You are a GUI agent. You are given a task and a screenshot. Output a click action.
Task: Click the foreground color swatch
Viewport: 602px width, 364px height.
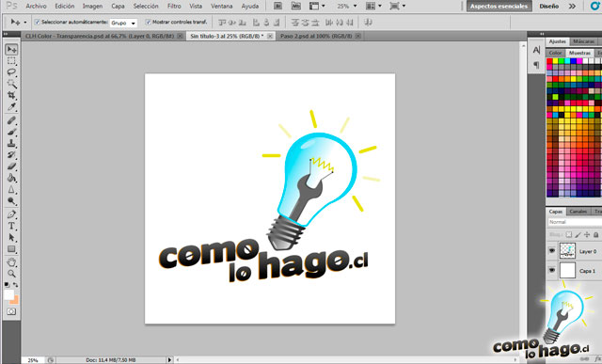tap(8, 294)
